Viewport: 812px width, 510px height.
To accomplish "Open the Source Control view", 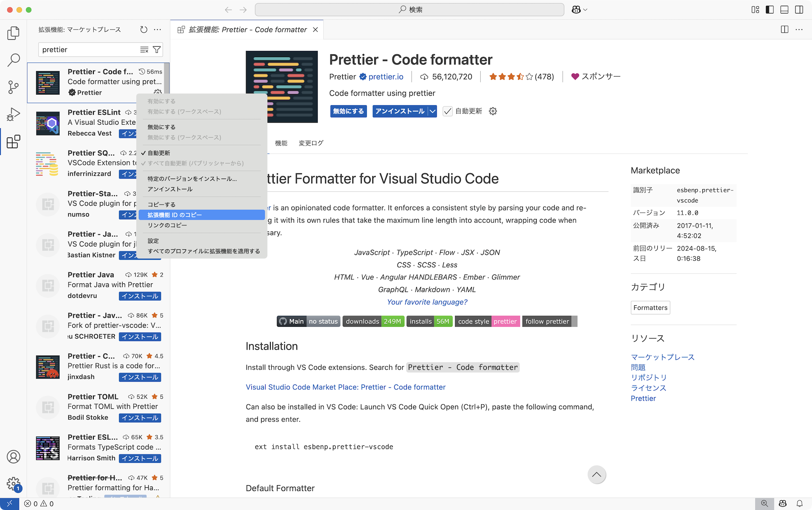I will click(13, 87).
